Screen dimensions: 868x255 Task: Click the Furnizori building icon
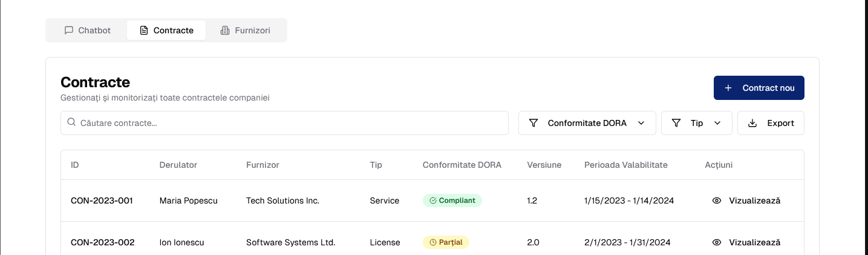[225, 30]
